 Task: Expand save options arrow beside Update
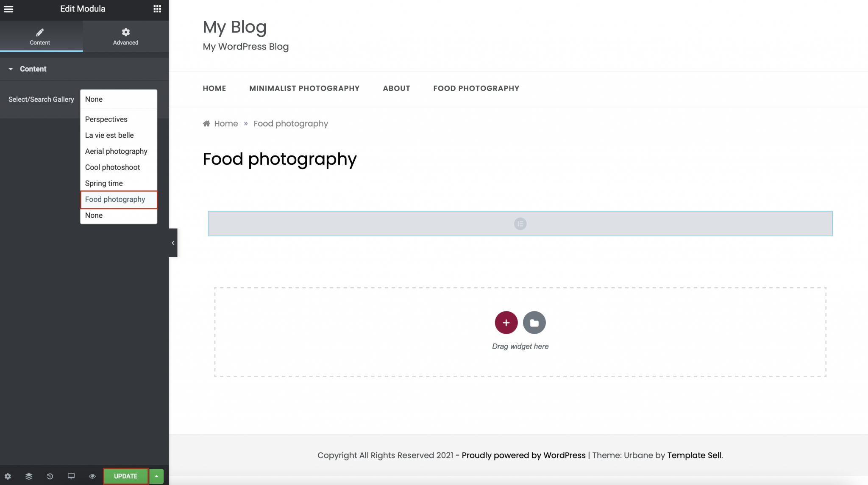coord(157,476)
